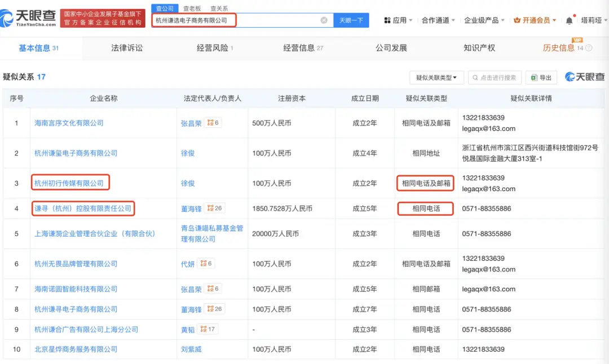Open the 疑似关联类型 filter dropdown

pos(436,78)
